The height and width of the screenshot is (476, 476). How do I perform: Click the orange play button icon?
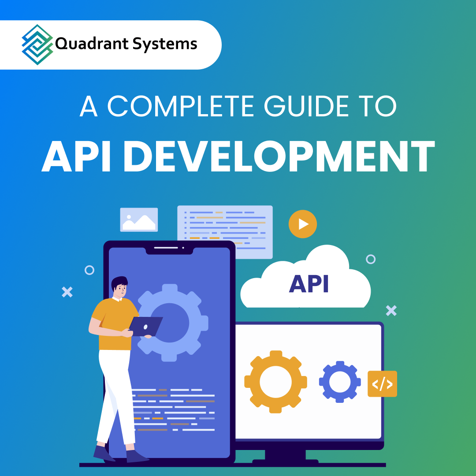tap(302, 223)
